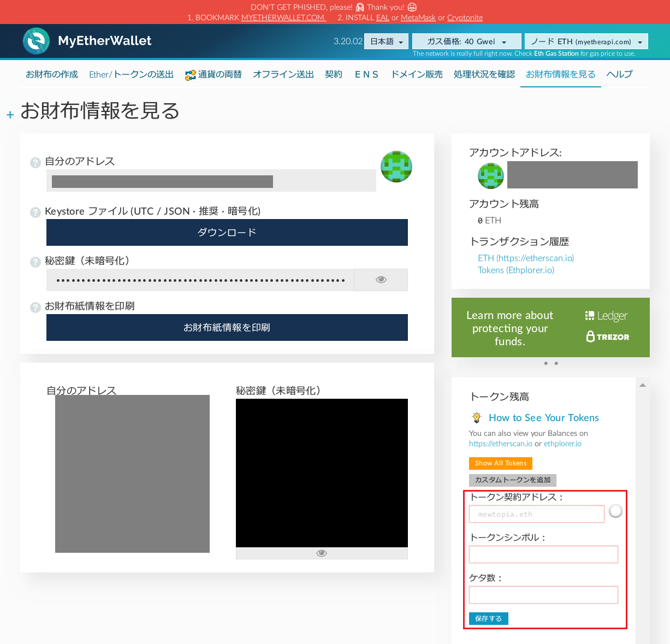
Task: Open the 日本語 language dropdown
Action: click(386, 42)
